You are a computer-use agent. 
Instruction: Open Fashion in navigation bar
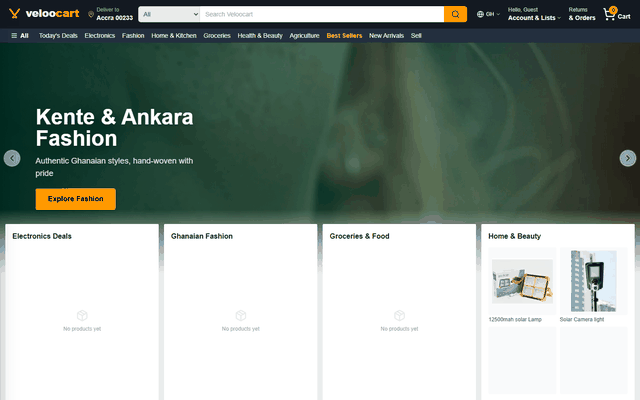pyautogui.click(x=133, y=36)
